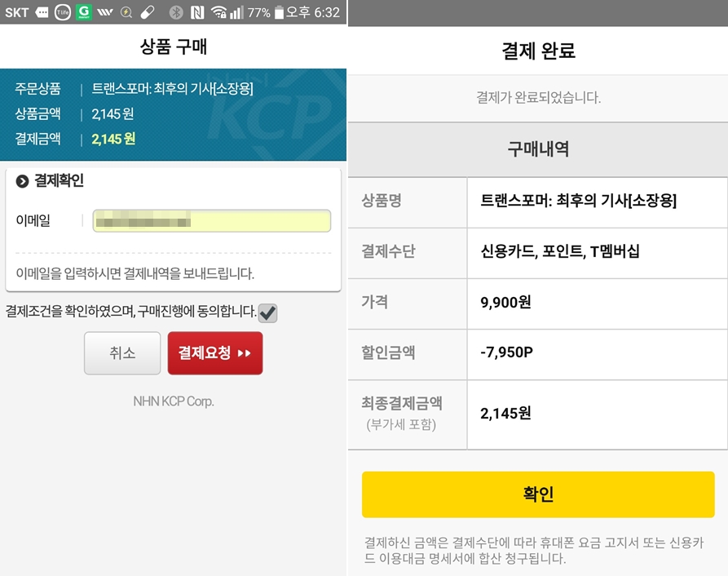Tap the T life notification icon

[63, 12]
